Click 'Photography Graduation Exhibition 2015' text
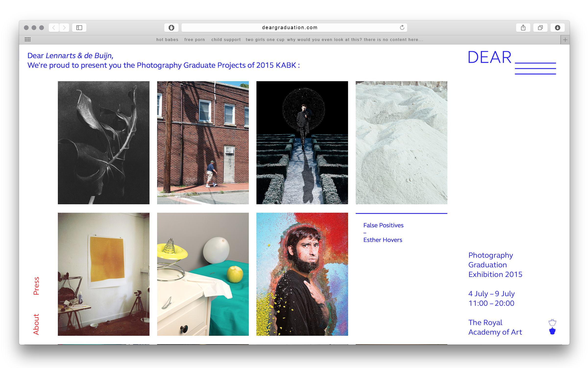 [495, 265]
